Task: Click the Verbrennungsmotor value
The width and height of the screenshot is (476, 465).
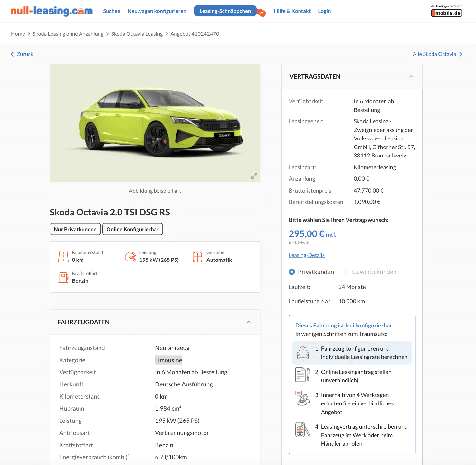Action: [x=182, y=433]
